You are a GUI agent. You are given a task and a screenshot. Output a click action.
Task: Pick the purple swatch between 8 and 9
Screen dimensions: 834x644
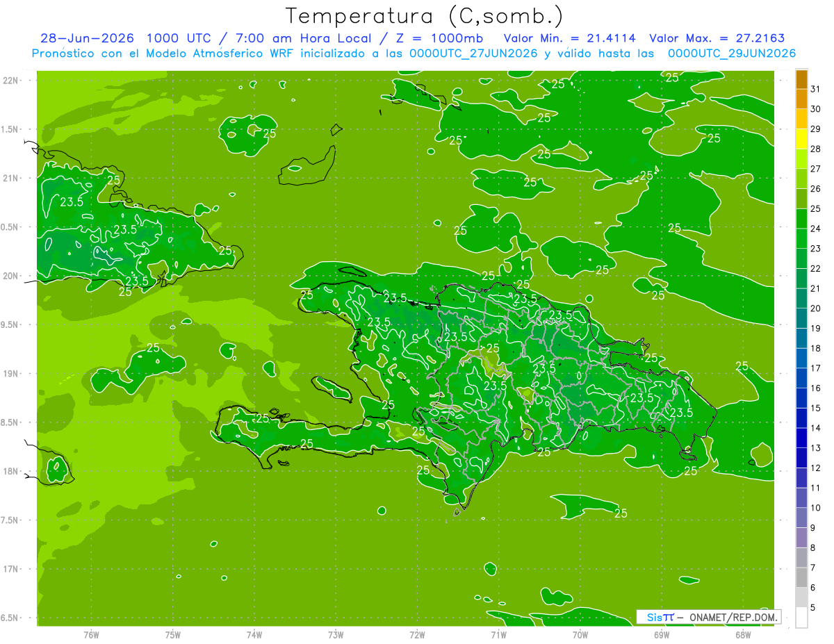[801, 538]
